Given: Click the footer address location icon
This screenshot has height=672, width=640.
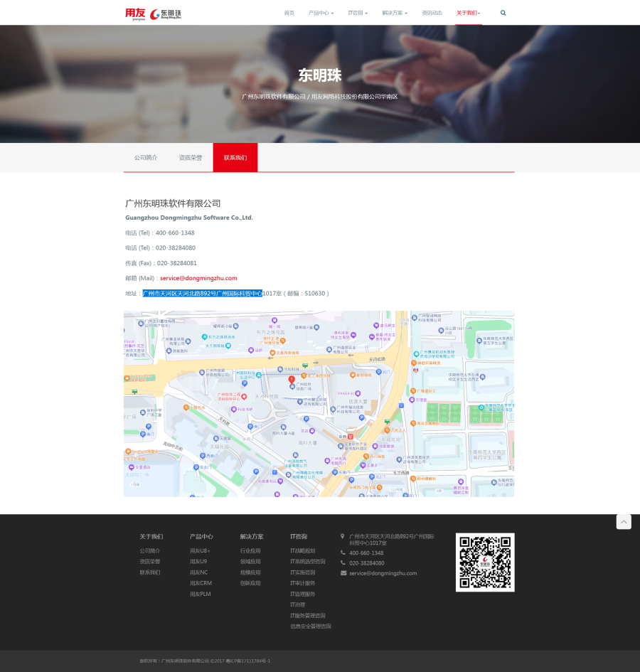Looking at the screenshot, I should pos(343,536).
